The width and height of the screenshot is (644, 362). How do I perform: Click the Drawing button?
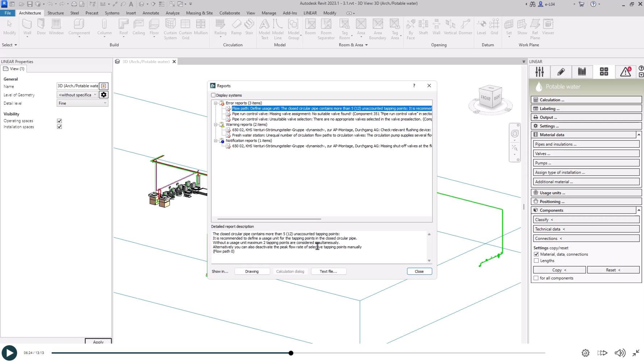click(252, 271)
